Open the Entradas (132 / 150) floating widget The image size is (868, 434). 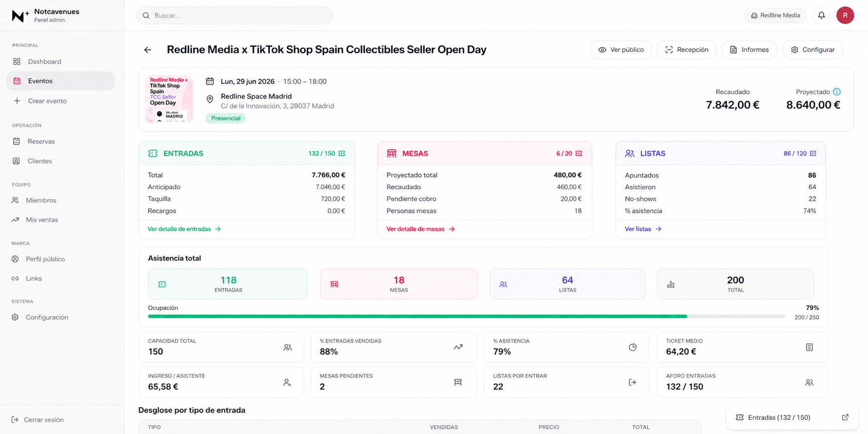[x=792, y=417]
